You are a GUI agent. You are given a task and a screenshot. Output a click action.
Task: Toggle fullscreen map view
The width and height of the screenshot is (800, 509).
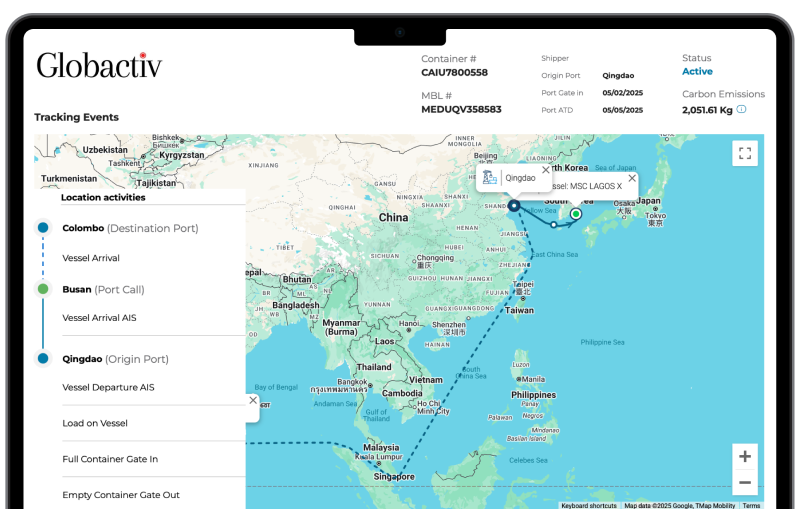pyautogui.click(x=745, y=153)
